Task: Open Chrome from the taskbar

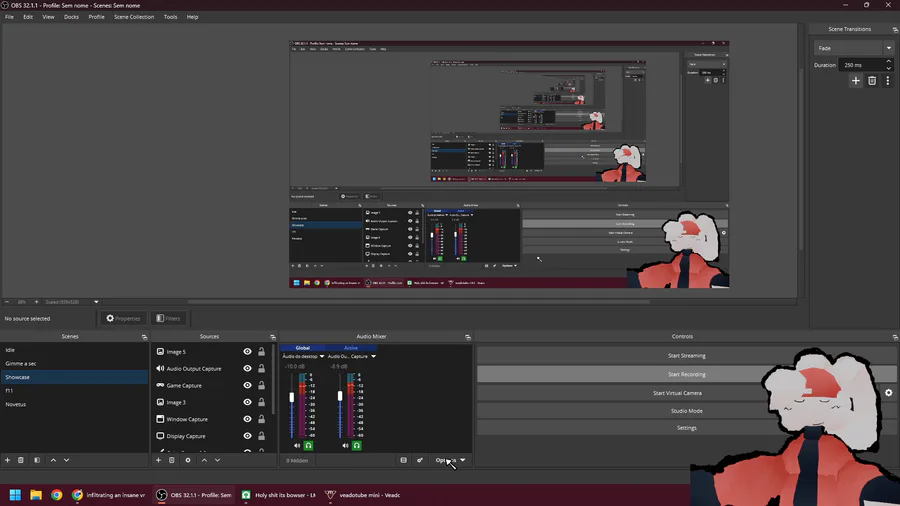Action: [56, 495]
